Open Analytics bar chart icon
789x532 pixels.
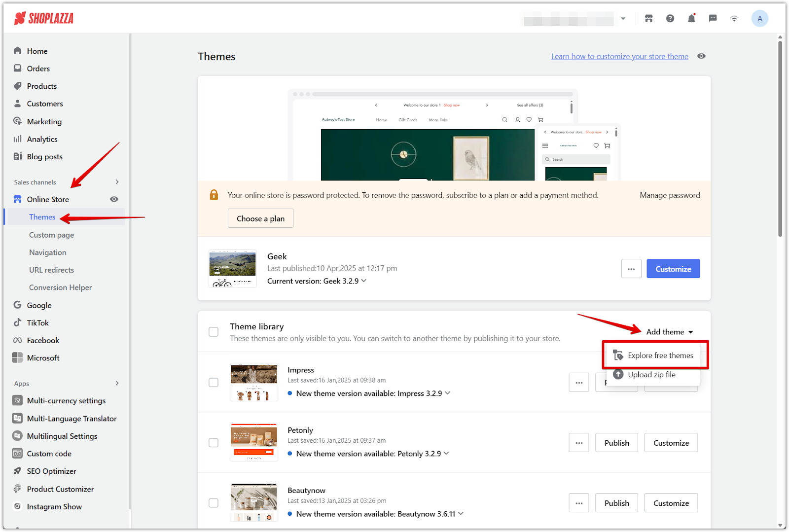18,139
